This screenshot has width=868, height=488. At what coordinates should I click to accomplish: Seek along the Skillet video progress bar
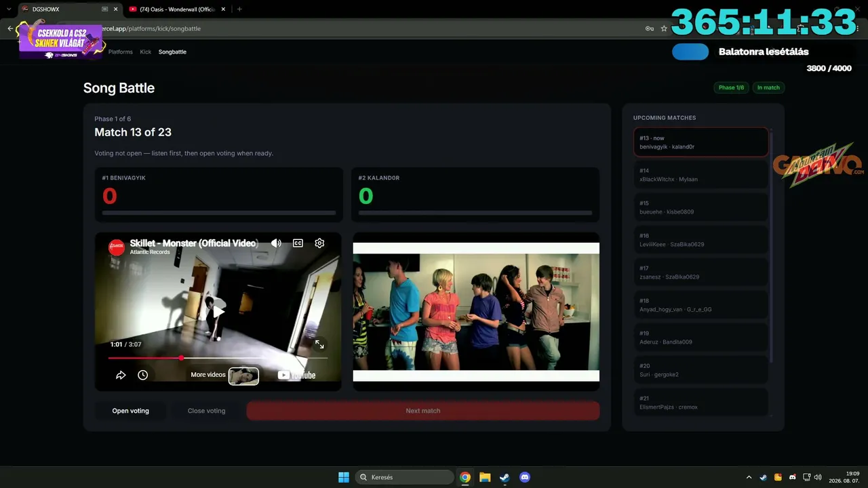click(218, 358)
